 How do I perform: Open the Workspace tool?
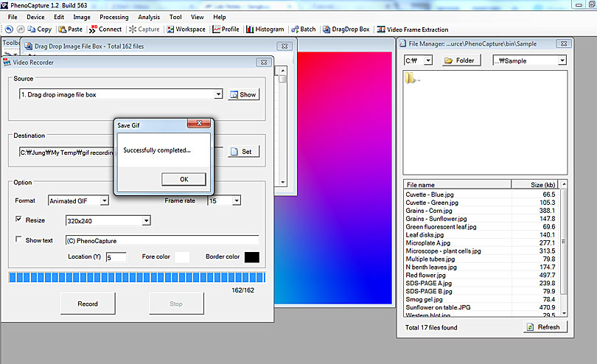(x=186, y=29)
